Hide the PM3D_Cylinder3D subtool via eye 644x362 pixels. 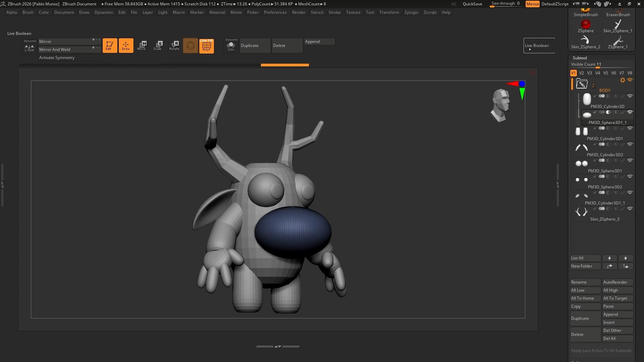[630, 96]
